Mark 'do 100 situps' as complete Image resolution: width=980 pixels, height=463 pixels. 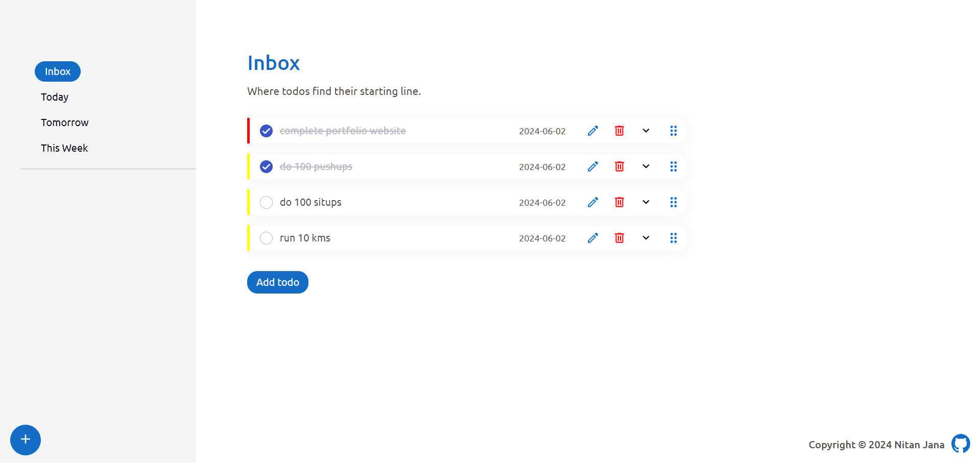(x=266, y=203)
